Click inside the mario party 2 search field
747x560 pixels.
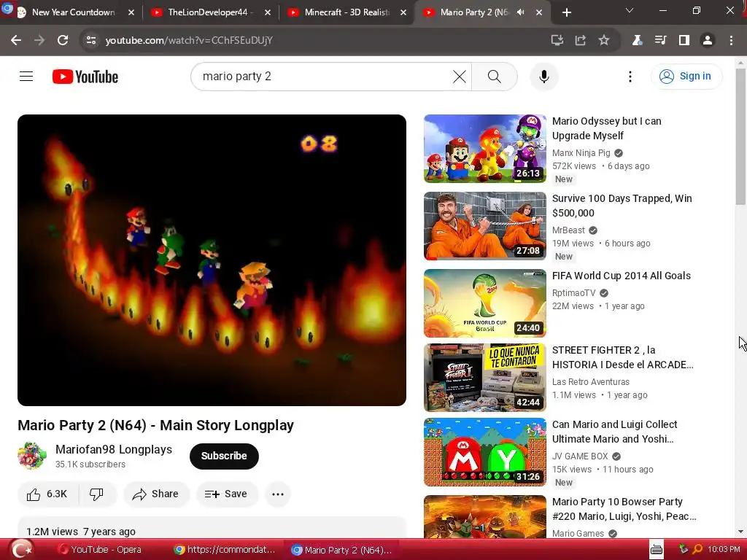(x=324, y=76)
